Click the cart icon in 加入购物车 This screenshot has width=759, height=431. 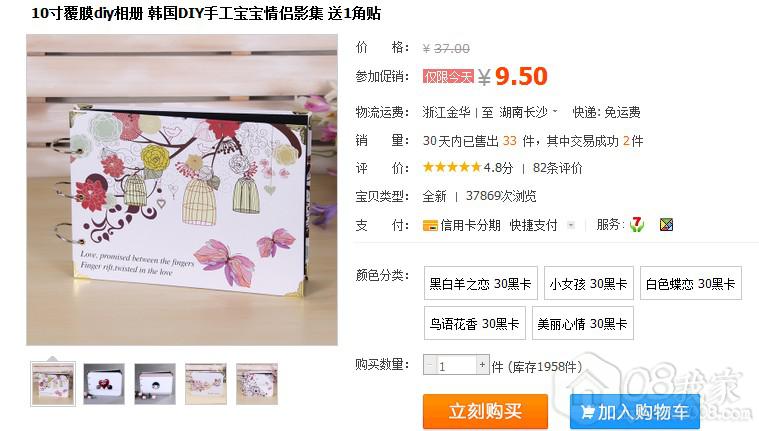[x=587, y=412]
